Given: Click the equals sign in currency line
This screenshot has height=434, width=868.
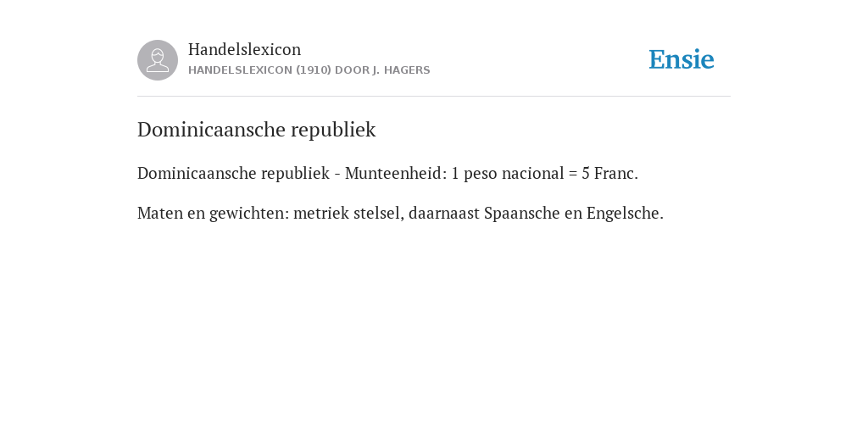Looking at the screenshot, I should 572,174.
